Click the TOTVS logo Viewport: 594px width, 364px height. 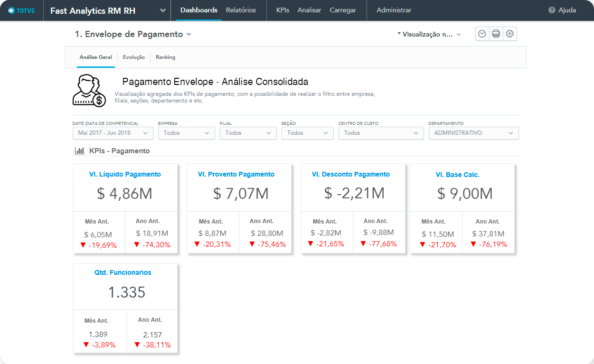pos(22,10)
